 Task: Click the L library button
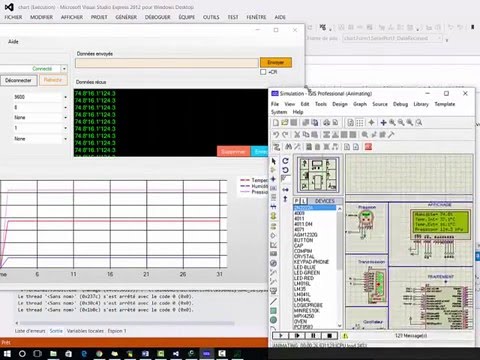pos(304,201)
